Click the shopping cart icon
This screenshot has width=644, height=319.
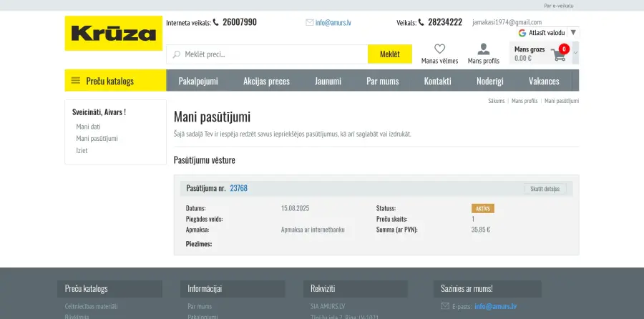click(x=559, y=54)
